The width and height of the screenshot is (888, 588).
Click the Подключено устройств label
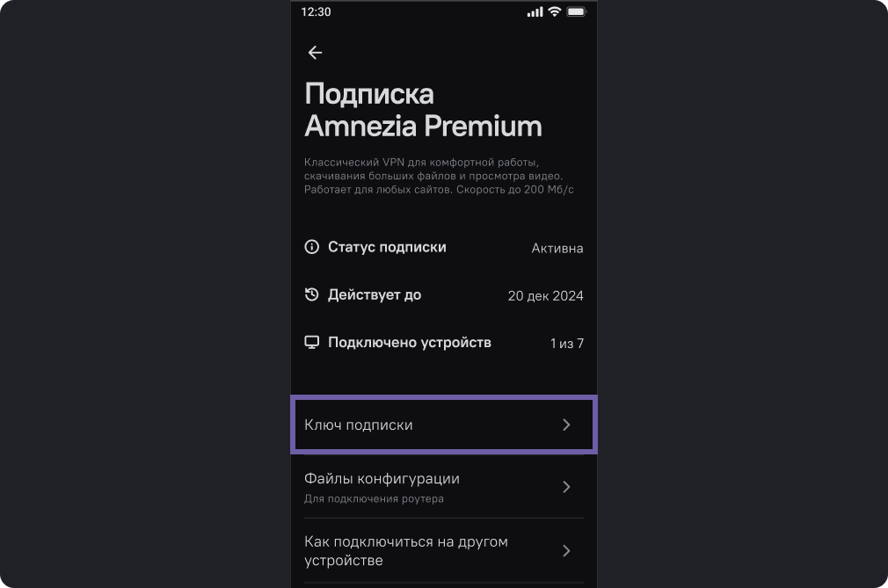410,343
